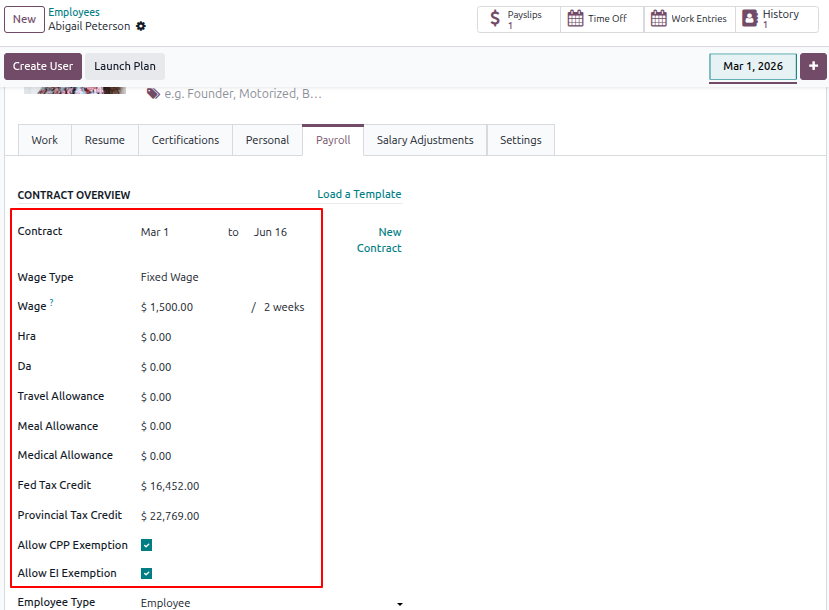Viewport: 829px width, 610px height.
Task: Click the Work Entries calendar icon
Action: pos(659,19)
